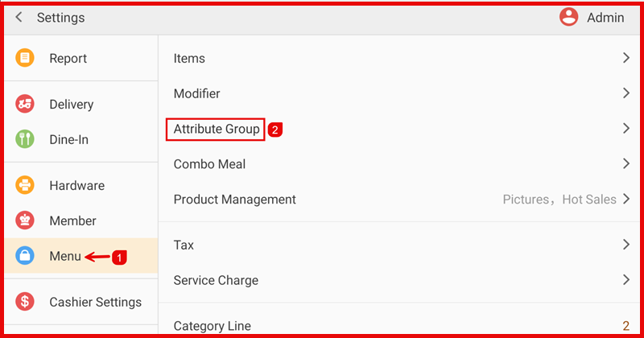
Task: Select the green Dine-In utensils icon
Action: click(26, 140)
